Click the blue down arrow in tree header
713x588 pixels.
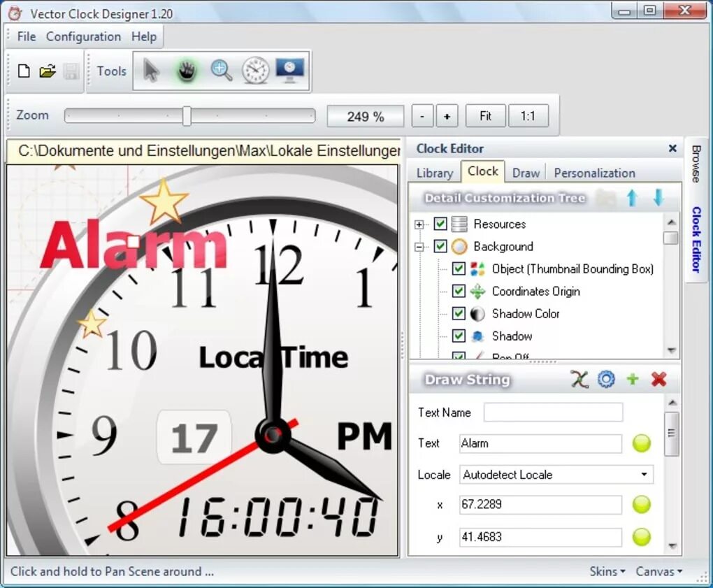[x=658, y=198]
